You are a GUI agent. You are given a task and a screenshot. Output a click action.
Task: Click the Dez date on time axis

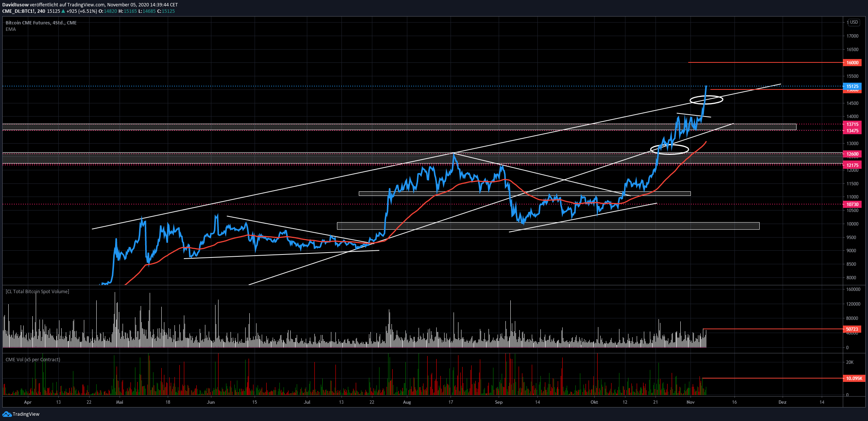(x=782, y=402)
